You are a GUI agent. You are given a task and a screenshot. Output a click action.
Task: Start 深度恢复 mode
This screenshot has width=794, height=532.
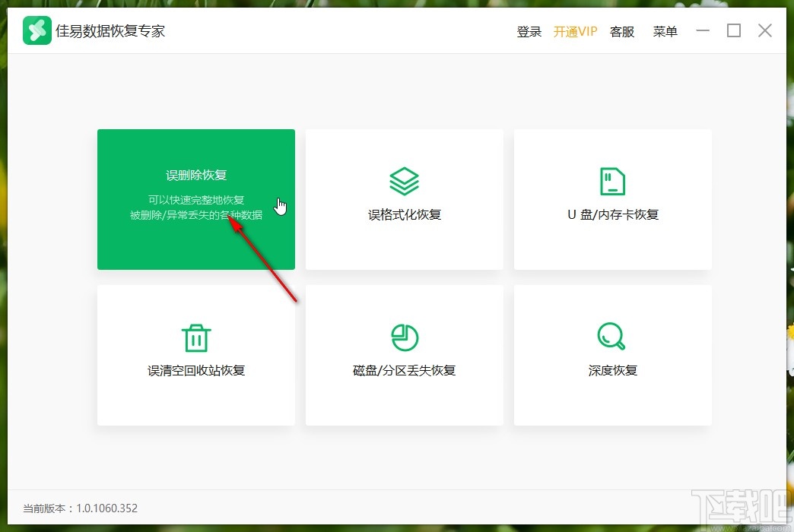(x=613, y=356)
